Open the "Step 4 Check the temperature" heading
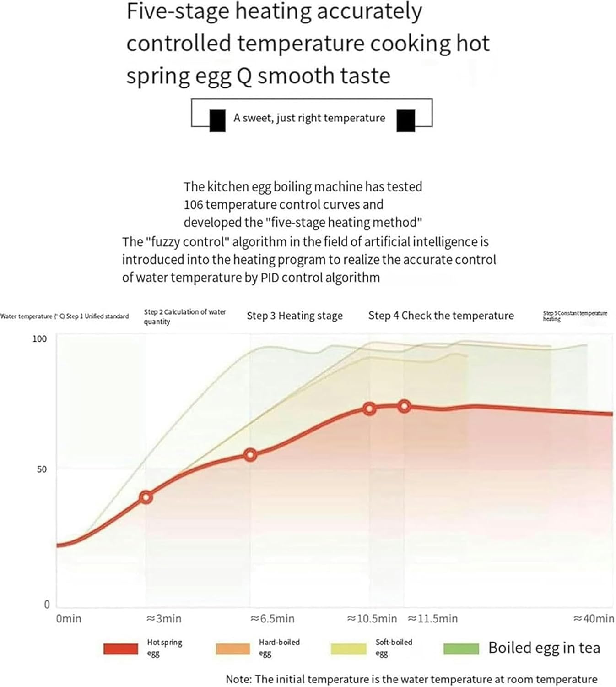Image resolution: width=616 pixels, height=687 pixels. click(441, 316)
